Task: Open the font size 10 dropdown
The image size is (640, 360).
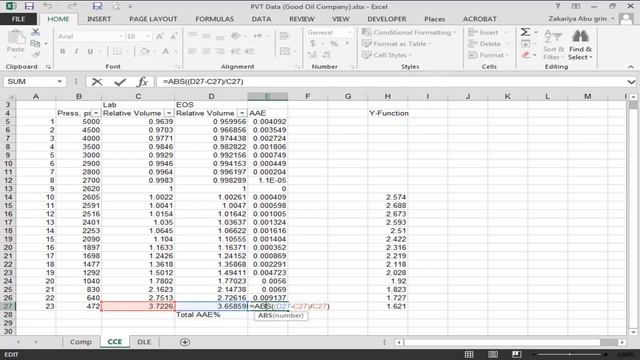Action: point(148,36)
